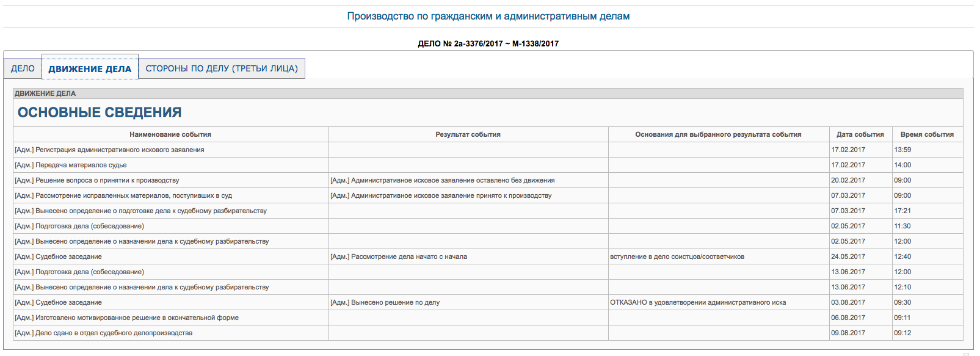The image size is (980, 356).
Task: Switch to the ДВИЖЕНИЕ ДЕЛА tab
Action: coord(90,69)
